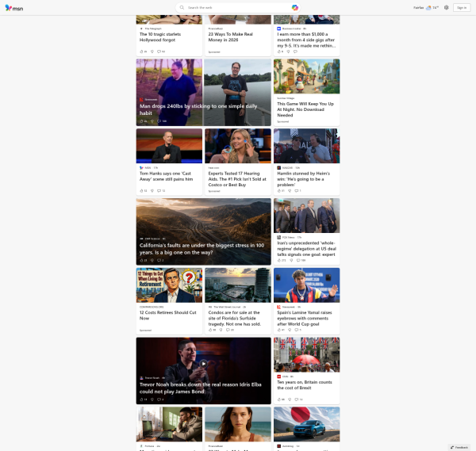
Task: Open comments on the Surfside condos story
Action: (x=230, y=330)
